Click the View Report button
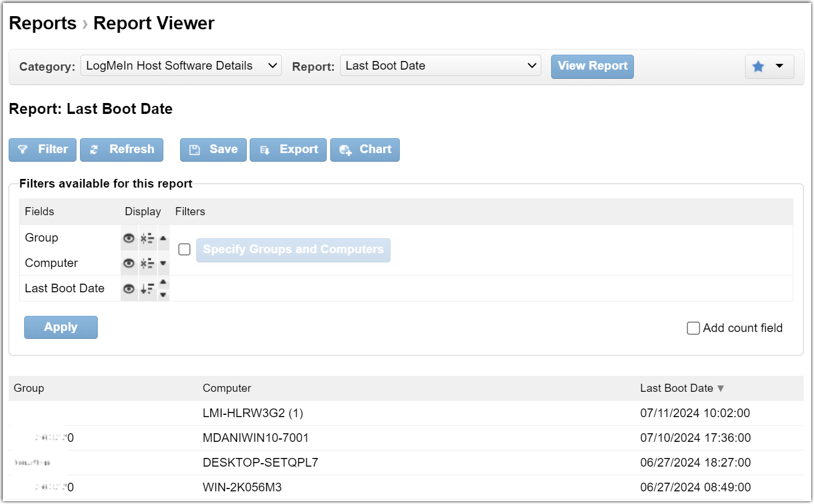Screen dimensions: 814x504 coord(593,67)
